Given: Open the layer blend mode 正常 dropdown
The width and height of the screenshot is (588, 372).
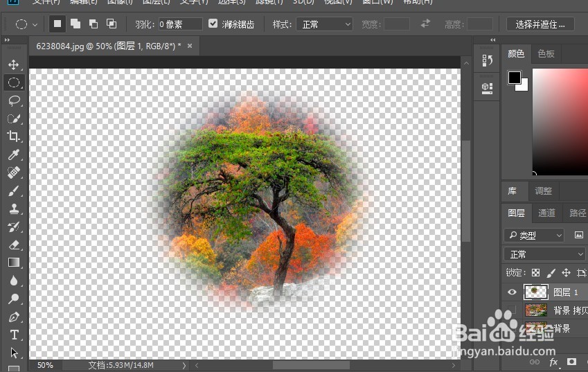Looking at the screenshot, I should pyautogui.click(x=544, y=254).
